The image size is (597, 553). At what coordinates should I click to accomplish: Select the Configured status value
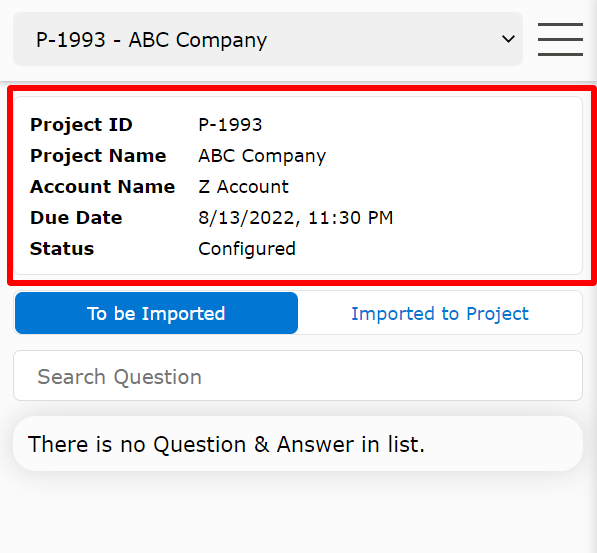click(247, 249)
